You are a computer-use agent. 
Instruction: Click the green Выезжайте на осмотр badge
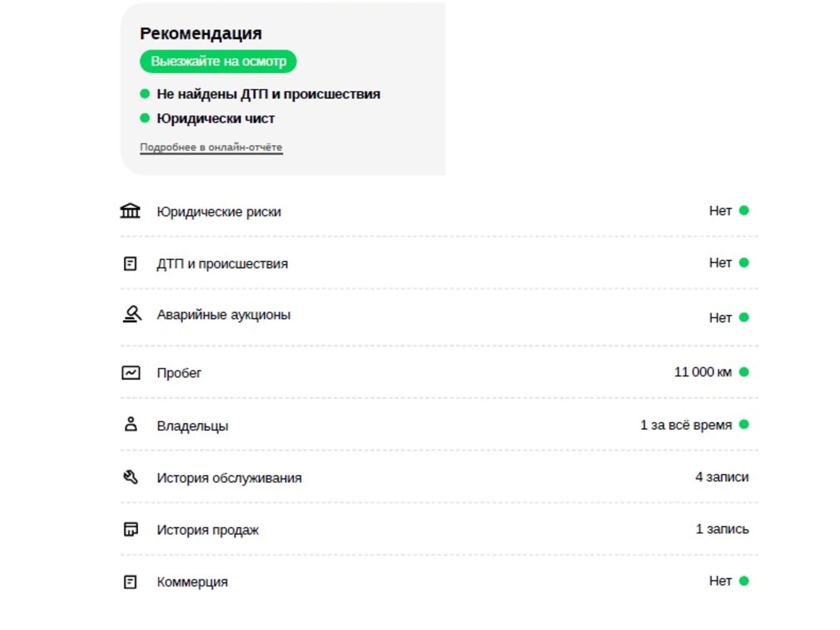pos(218,61)
